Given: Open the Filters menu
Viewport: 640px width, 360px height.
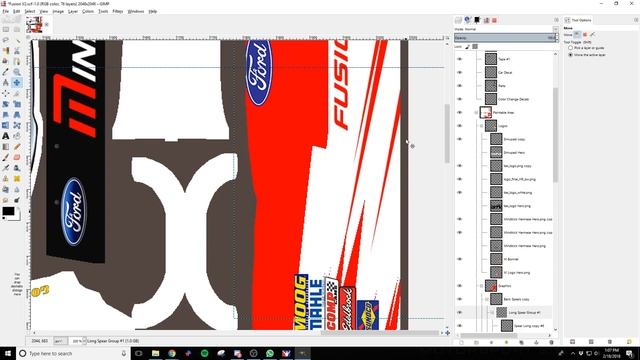Looking at the screenshot, I should [x=118, y=11].
